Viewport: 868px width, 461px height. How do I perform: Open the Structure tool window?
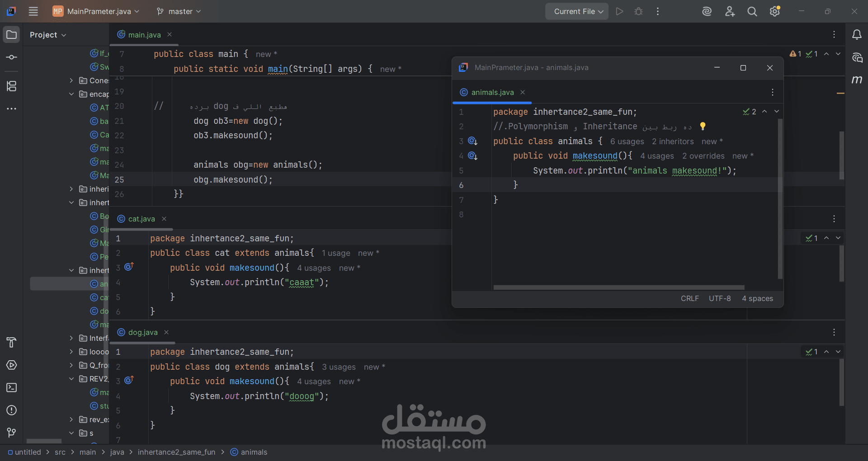(12, 86)
